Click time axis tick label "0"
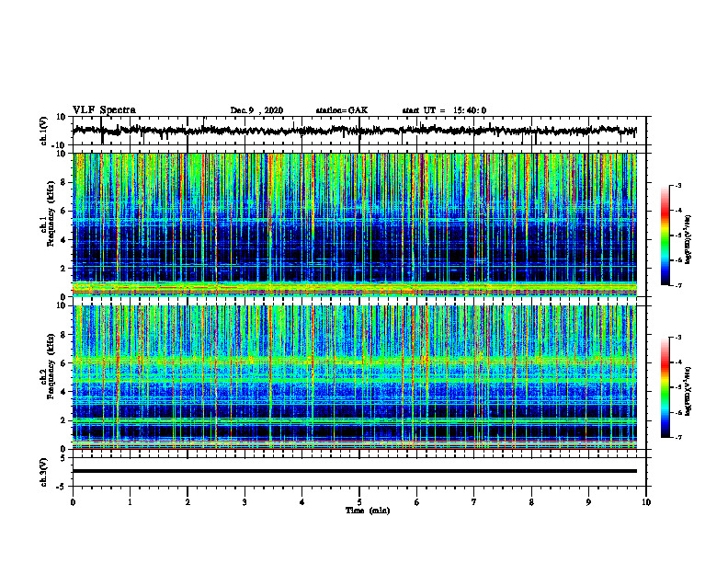This screenshot has height=563, width=728. pos(73,502)
